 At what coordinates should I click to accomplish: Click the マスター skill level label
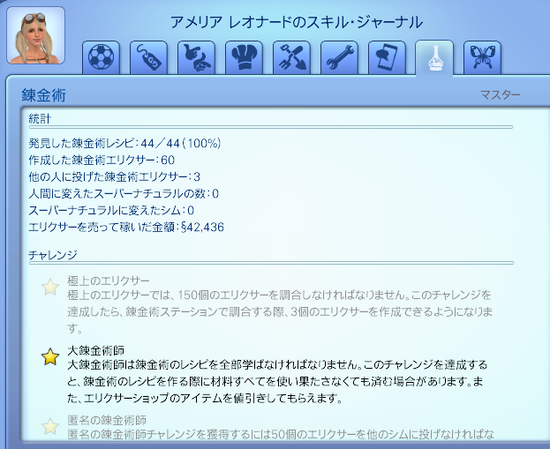pos(500,95)
